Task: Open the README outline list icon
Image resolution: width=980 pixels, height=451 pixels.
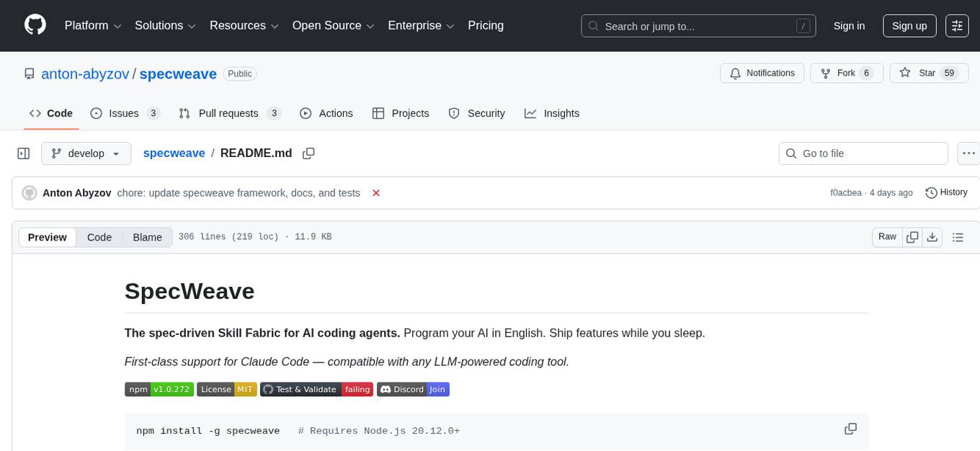Action: click(x=958, y=236)
